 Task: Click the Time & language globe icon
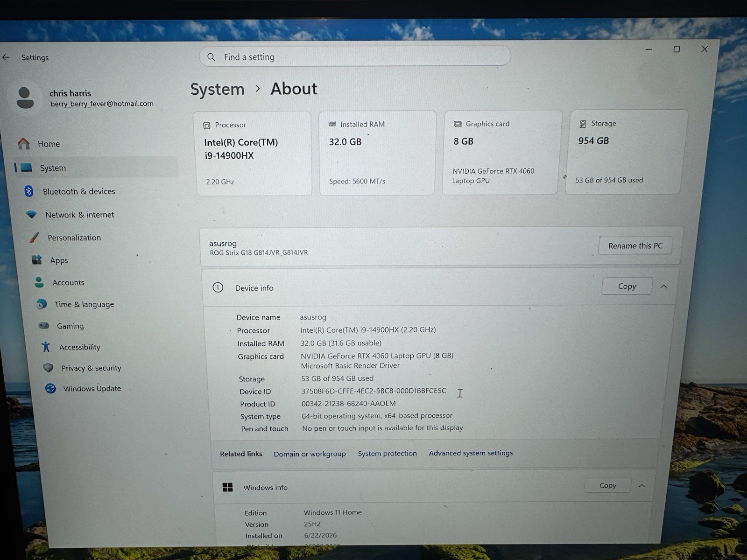[x=42, y=304]
